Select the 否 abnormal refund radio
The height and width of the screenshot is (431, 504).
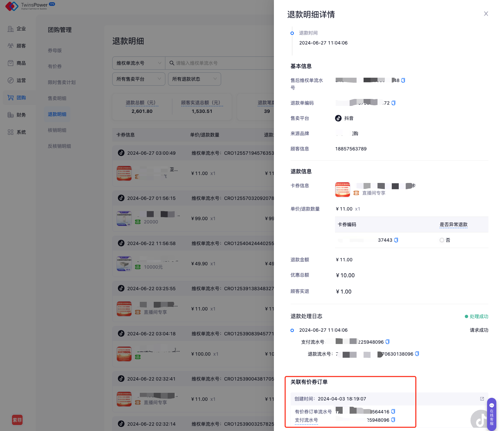point(442,240)
